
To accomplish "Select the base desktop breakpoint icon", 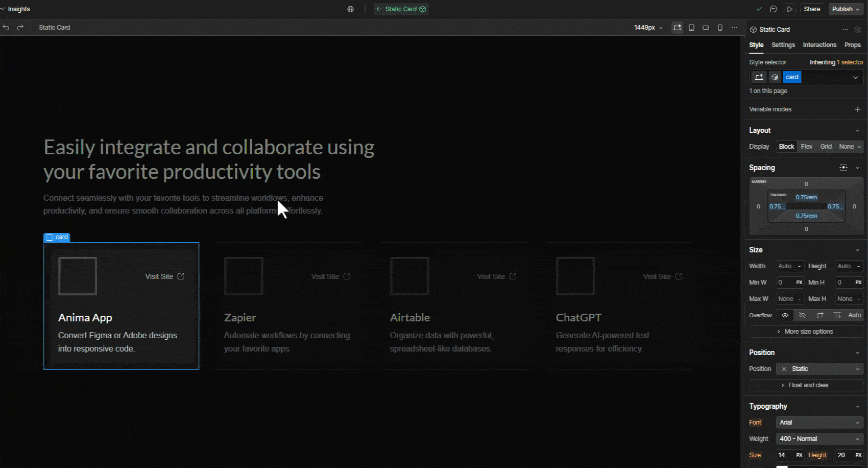I will pos(678,28).
